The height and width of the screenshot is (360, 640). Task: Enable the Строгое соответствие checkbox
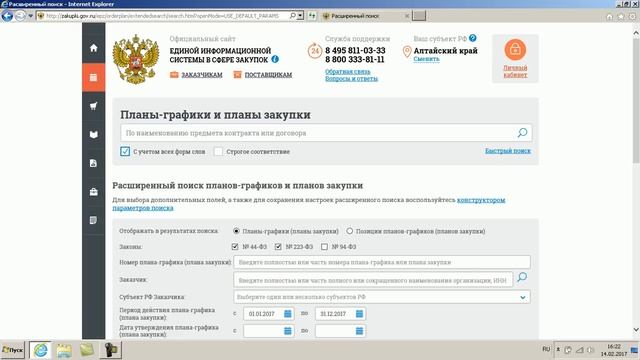point(218,151)
